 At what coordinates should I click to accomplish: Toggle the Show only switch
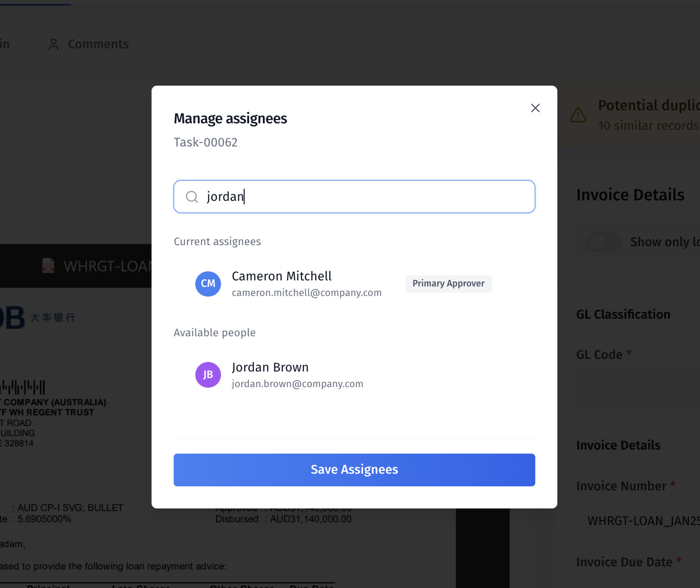(x=603, y=242)
